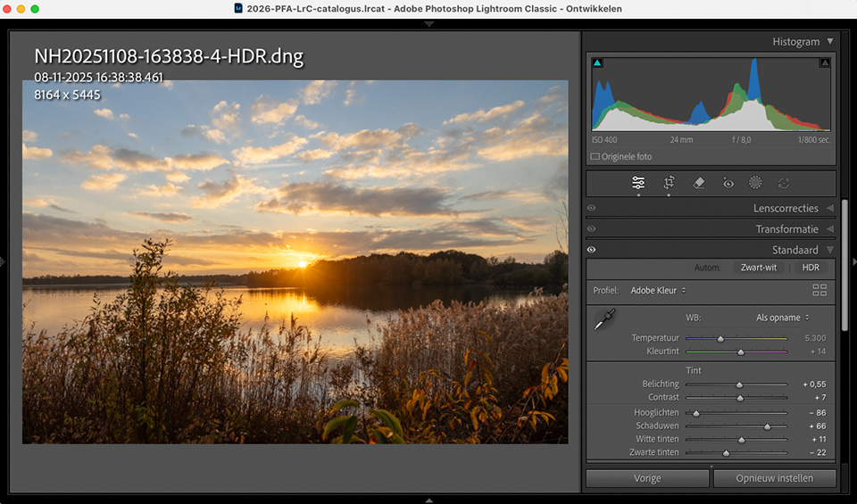Image resolution: width=857 pixels, height=504 pixels.
Task: Collapse the right panel side arrow
Action: 853,262
